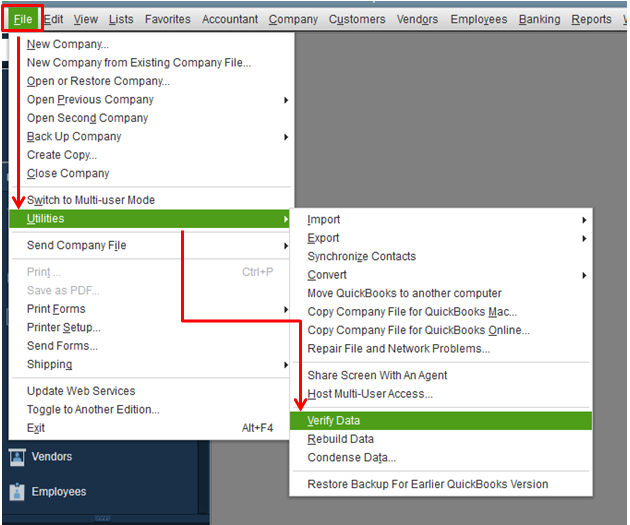Viewport: 630px width, 525px height.
Task: Expand the Export submenu
Action: click(x=441, y=238)
